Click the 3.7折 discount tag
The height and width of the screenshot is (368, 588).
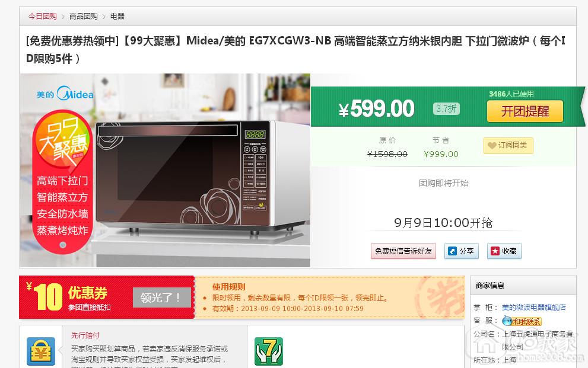pos(446,108)
